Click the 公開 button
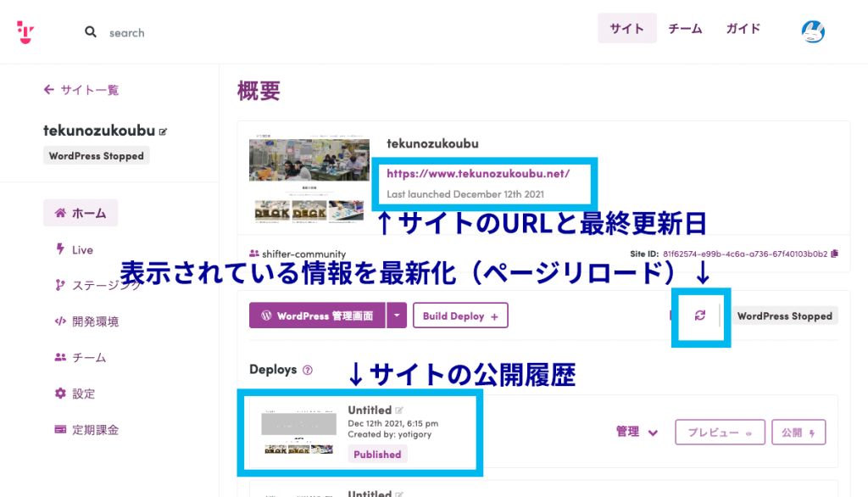 click(798, 433)
